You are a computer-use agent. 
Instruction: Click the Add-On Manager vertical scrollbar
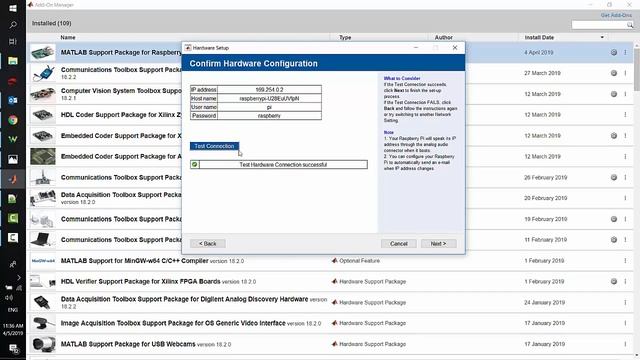coord(637,69)
